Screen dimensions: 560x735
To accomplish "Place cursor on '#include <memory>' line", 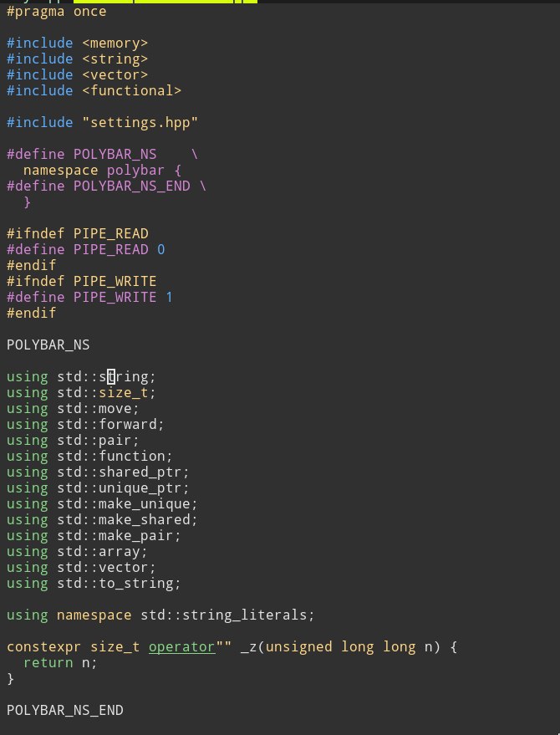I will pyautogui.click(x=78, y=43).
